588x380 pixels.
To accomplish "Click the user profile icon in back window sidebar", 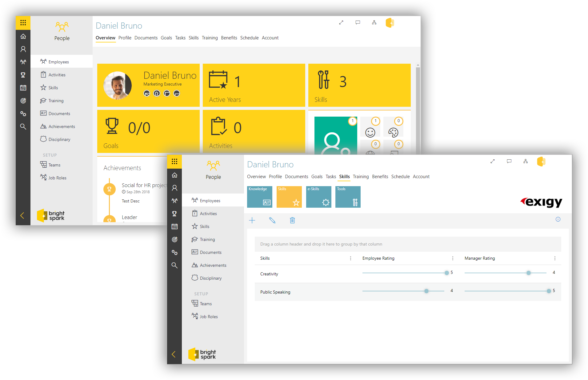I will pos(23,49).
